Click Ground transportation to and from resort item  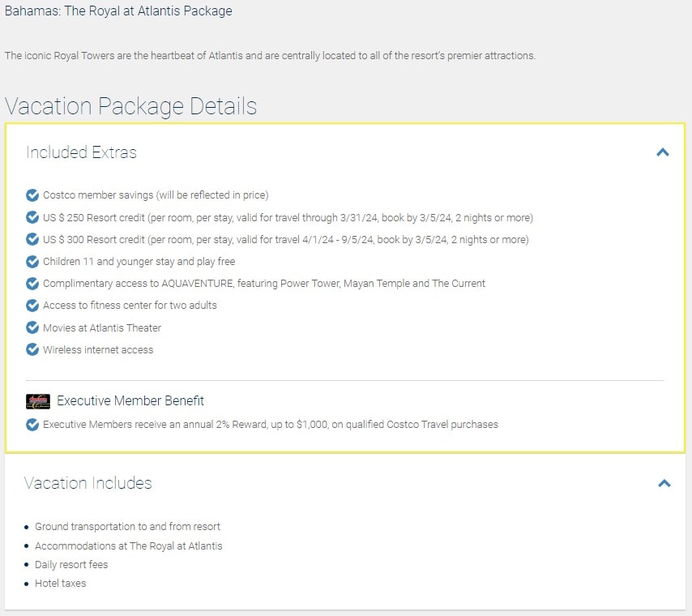point(127,527)
